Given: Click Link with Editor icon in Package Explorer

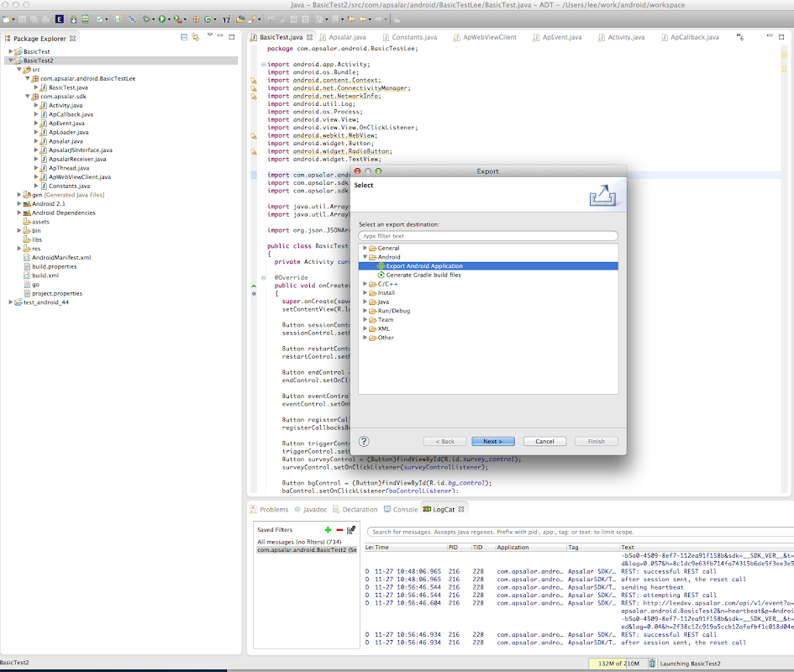Looking at the screenshot, I should tap(196, 38).
